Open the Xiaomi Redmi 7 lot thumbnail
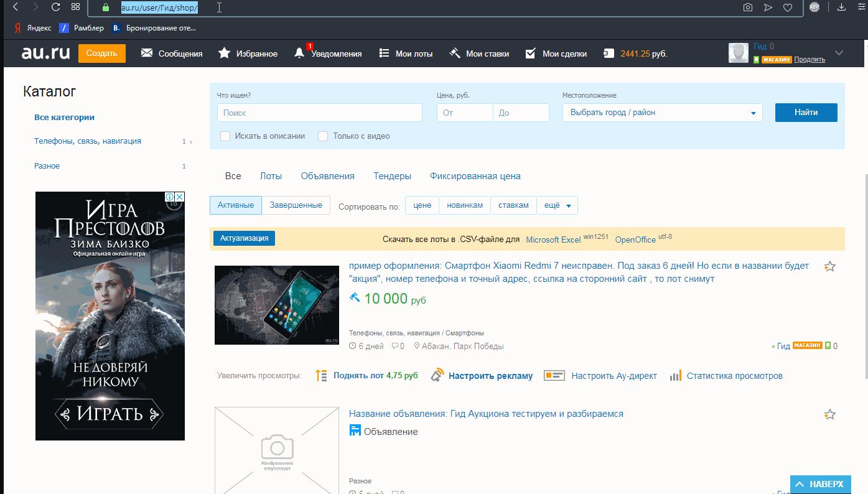 tap(277, 305)
